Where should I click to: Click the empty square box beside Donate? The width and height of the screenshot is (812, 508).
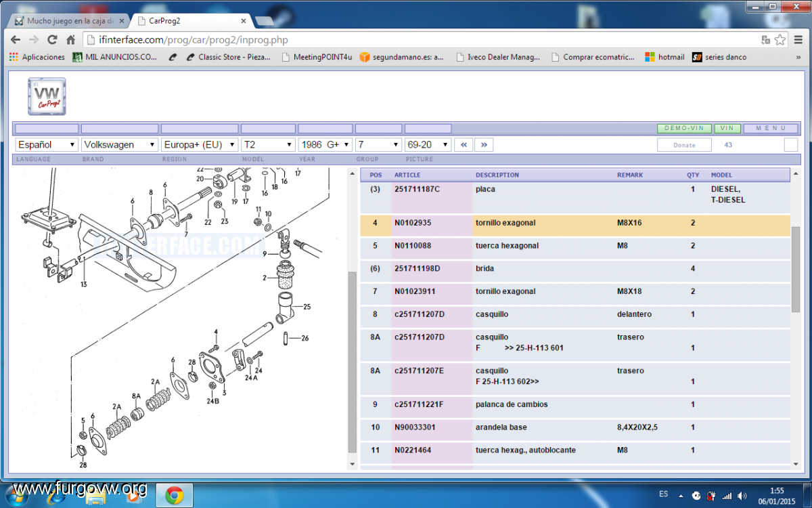coord(791,145)
